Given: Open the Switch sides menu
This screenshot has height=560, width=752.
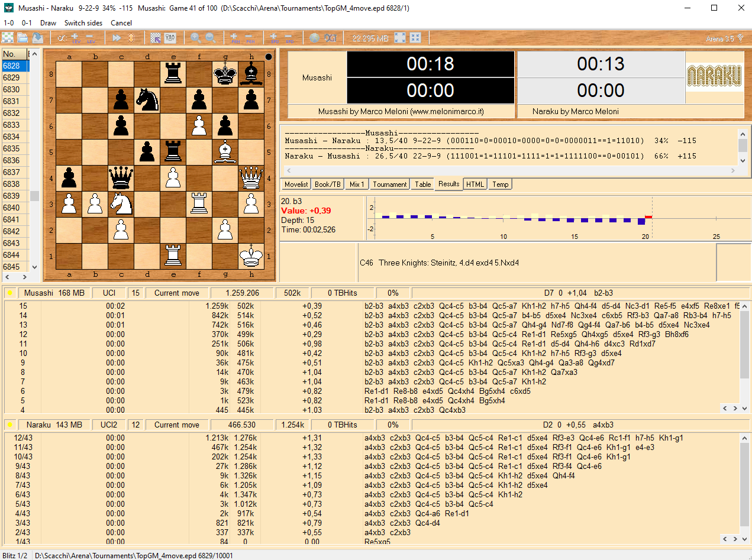Looking at the screenshot, I should point(83,23).
